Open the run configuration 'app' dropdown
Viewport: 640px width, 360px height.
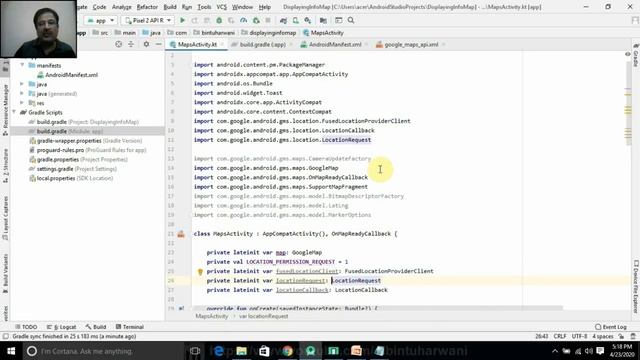point(100,20)
